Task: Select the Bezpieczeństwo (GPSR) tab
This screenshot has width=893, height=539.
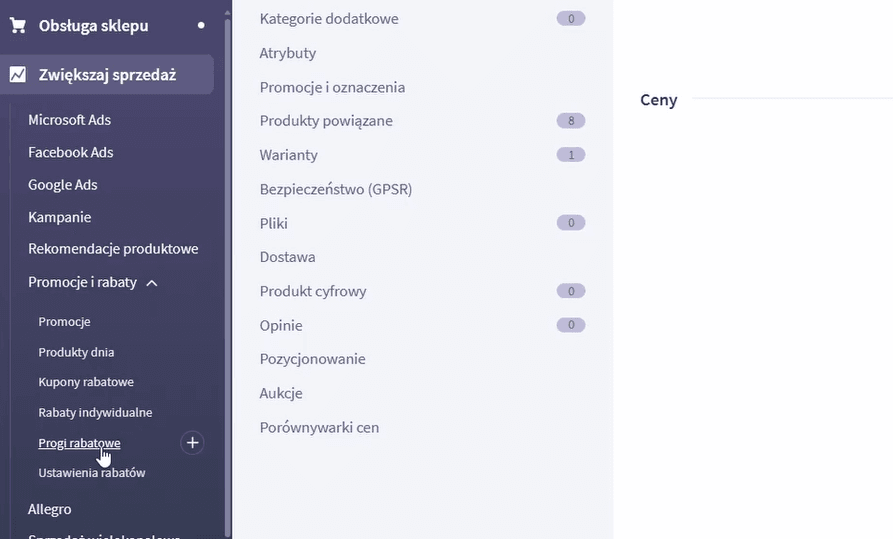Action: pyautogui.click(x=336, y=189)
